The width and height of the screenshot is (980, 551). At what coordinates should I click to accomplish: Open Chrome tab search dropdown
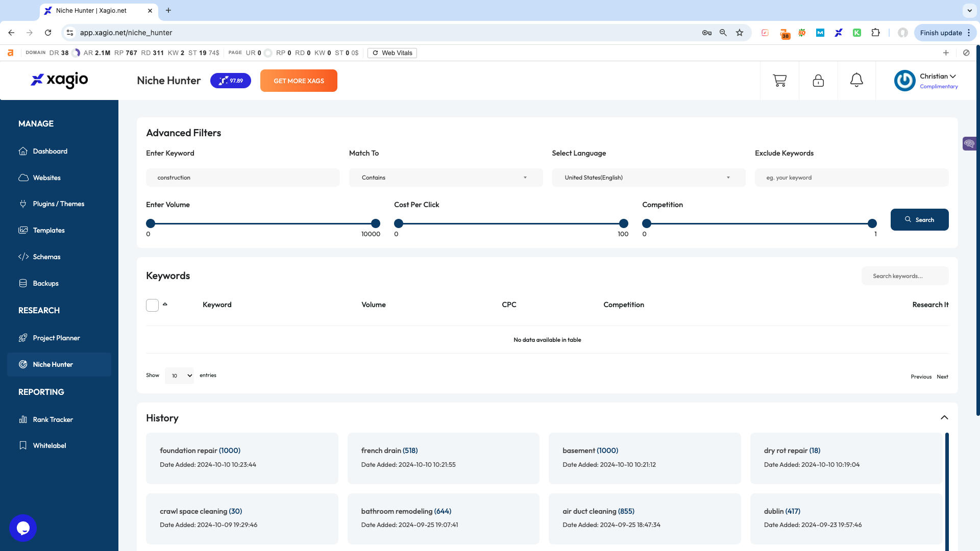tap(969, 10)
